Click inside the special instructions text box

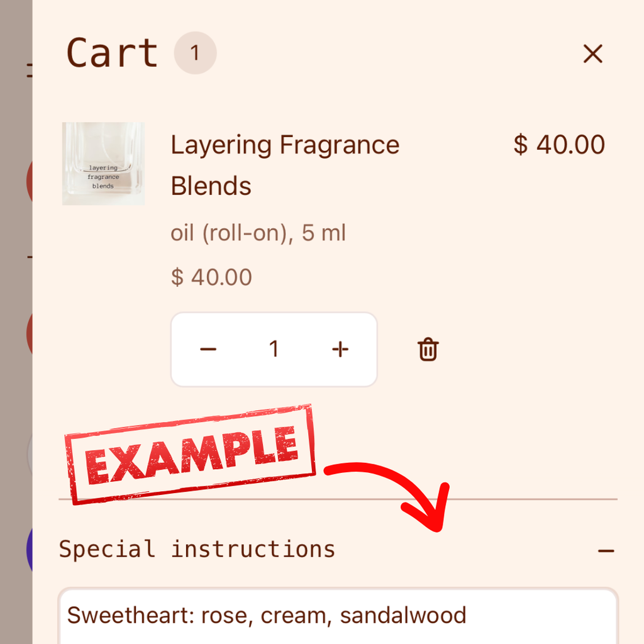(314, 616)
